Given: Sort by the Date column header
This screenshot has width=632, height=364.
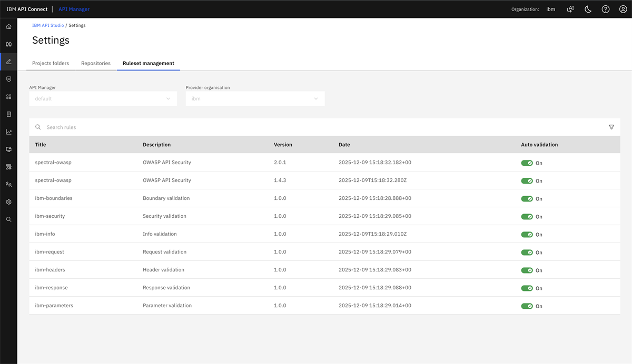Looking at the screenshot, I should [344, 145].
